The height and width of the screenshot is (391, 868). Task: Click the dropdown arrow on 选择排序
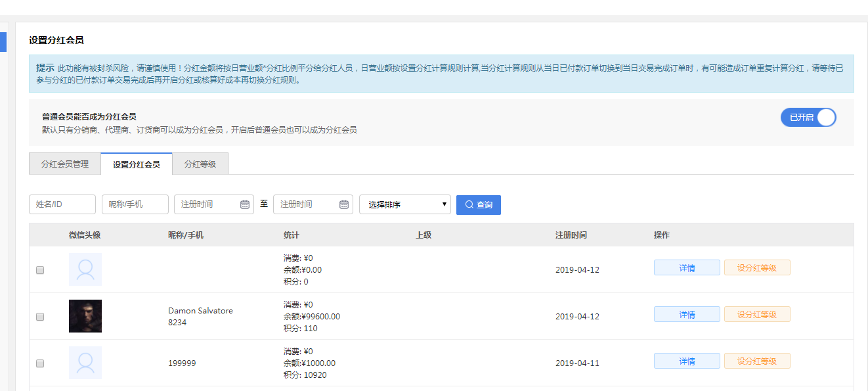443,204
